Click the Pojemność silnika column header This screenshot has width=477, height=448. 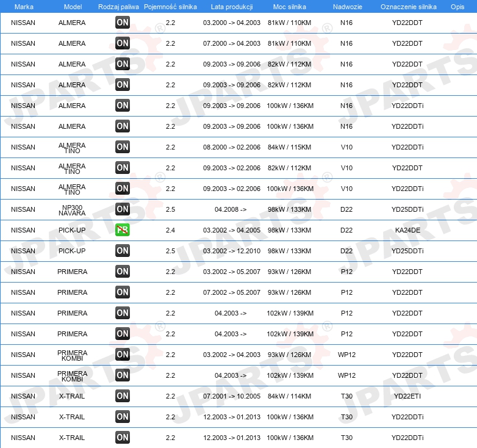(170, 7)
